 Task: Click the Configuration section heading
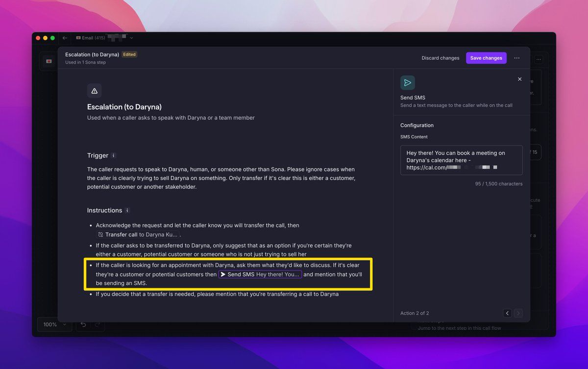(x=417, y=125)
